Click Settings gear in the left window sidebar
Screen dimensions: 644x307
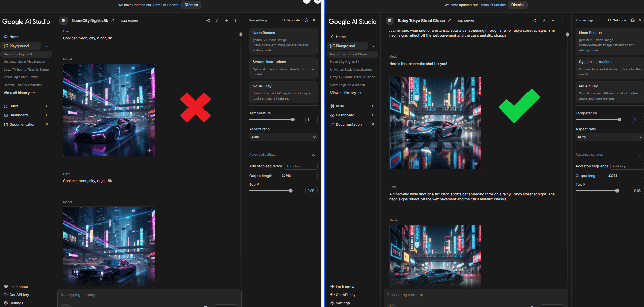6,303
